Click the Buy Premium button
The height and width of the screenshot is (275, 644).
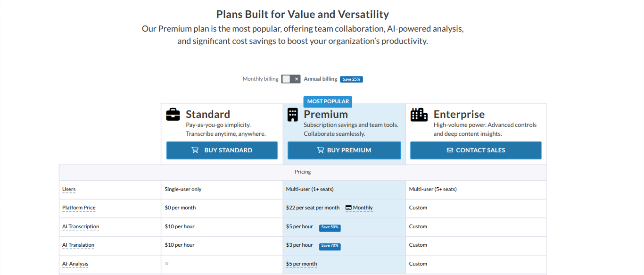[x=344, y=150]
